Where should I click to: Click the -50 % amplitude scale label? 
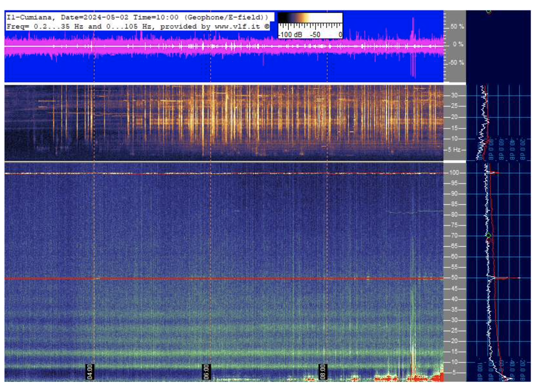coord(456,62)
